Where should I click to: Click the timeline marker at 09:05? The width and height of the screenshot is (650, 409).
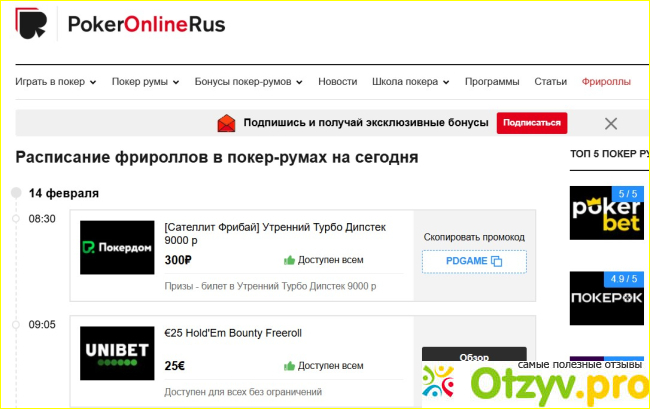click(16, 324)
